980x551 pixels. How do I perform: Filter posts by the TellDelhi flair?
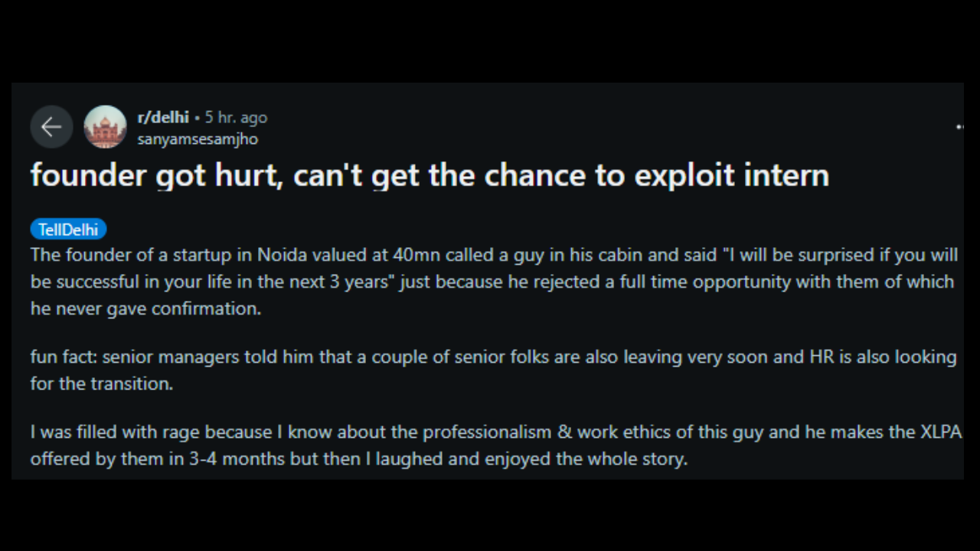pyautogui.click(x=68, y=229)
